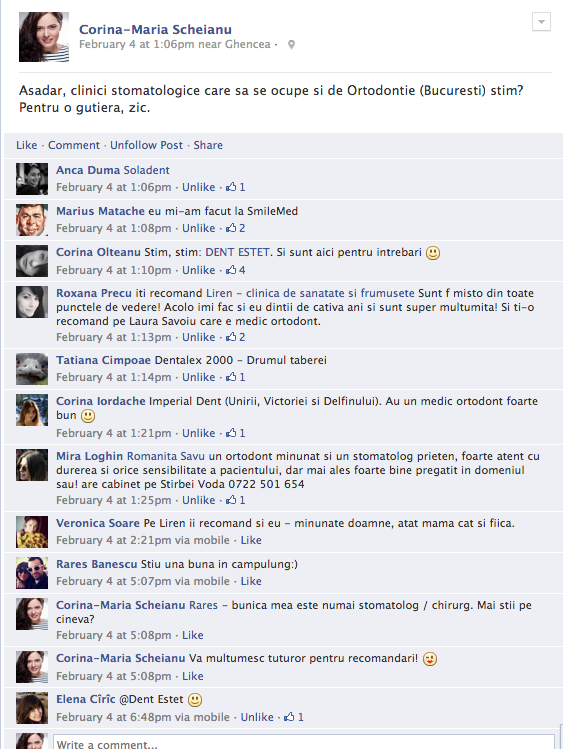563x749 pixels.
Task: Click thumbs-up icon on Tatiana Cimpoae's comment
Action: click(231, 377)
